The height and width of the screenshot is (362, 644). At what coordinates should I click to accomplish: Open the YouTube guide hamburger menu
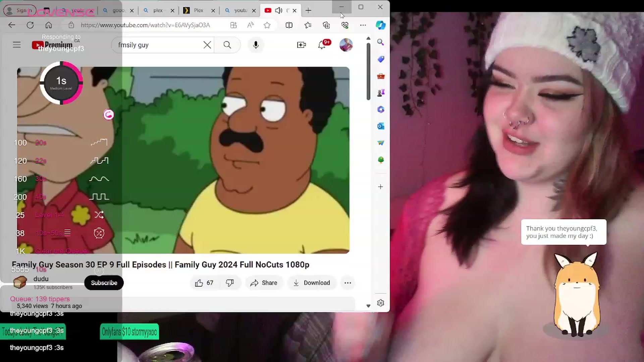17,45
